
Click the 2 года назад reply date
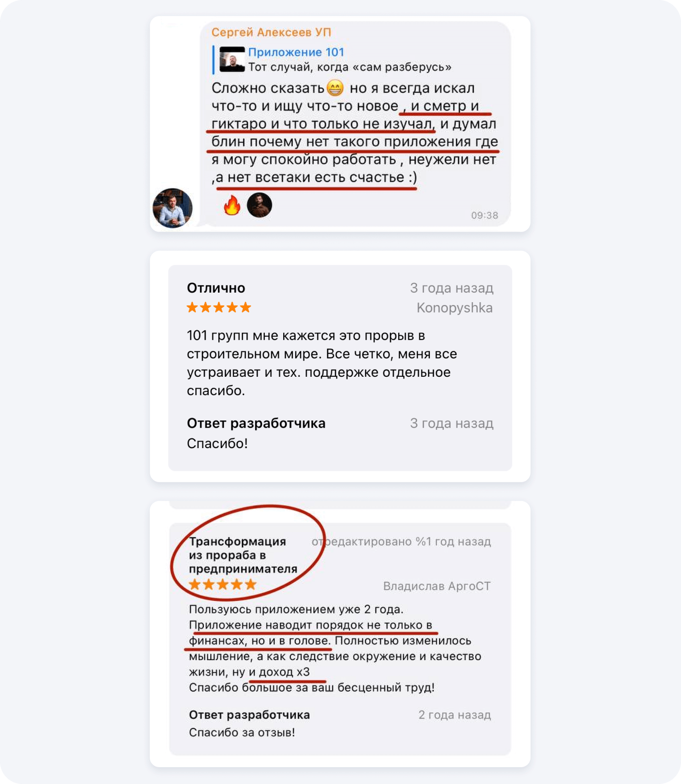click(x=455, y=715)
